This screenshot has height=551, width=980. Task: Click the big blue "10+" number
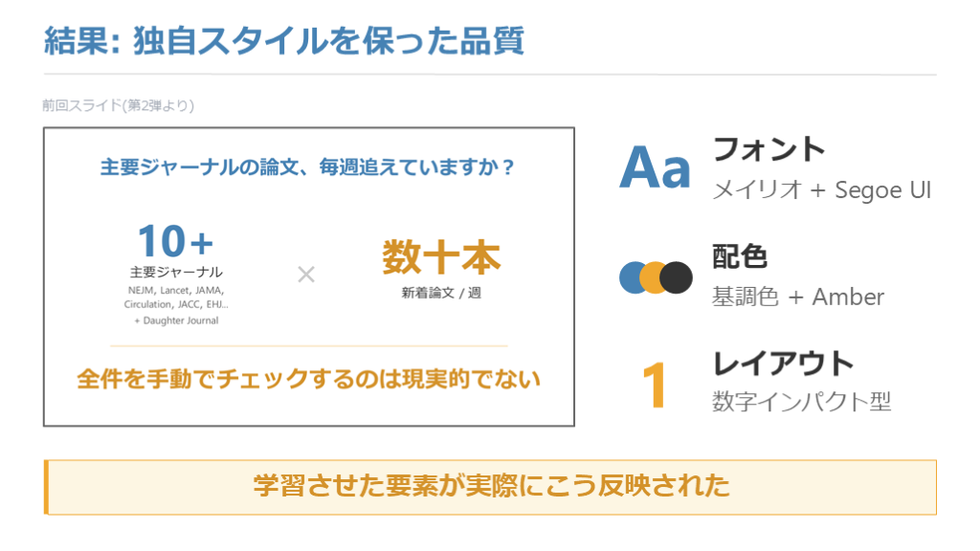175,241
